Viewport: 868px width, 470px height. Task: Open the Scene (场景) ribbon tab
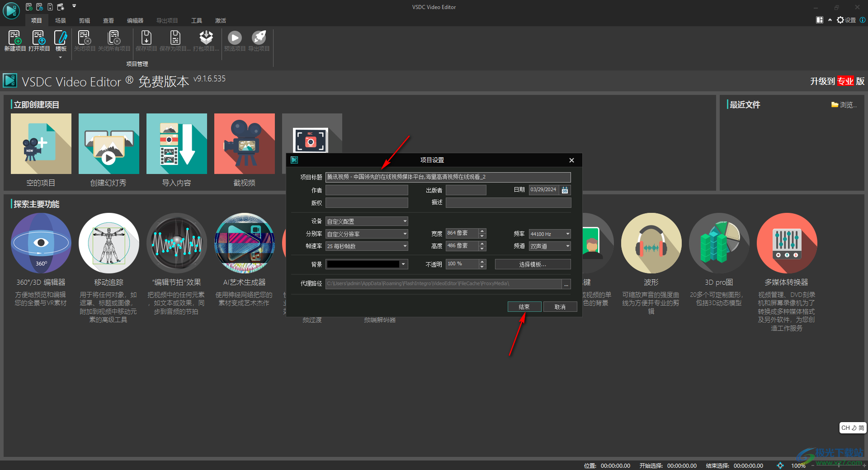61,21
